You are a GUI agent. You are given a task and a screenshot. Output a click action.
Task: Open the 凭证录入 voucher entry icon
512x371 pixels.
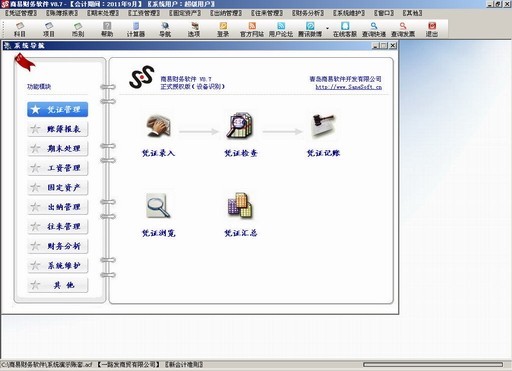[x=159, y=126]
